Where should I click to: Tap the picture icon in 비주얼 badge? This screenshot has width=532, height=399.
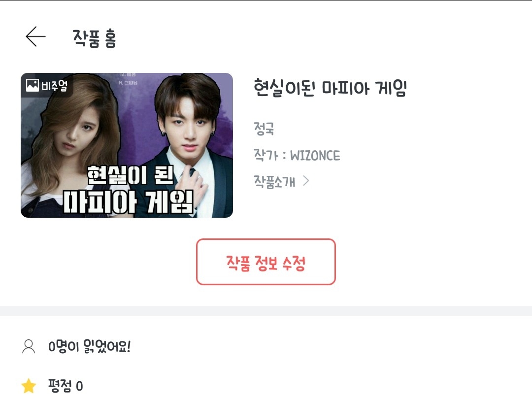[x=32, y=85]
